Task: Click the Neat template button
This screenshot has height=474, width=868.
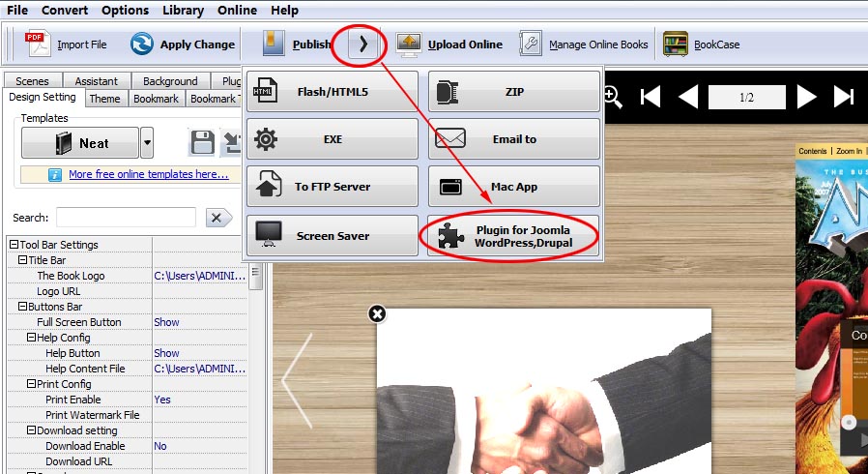Action: point(80,143)
